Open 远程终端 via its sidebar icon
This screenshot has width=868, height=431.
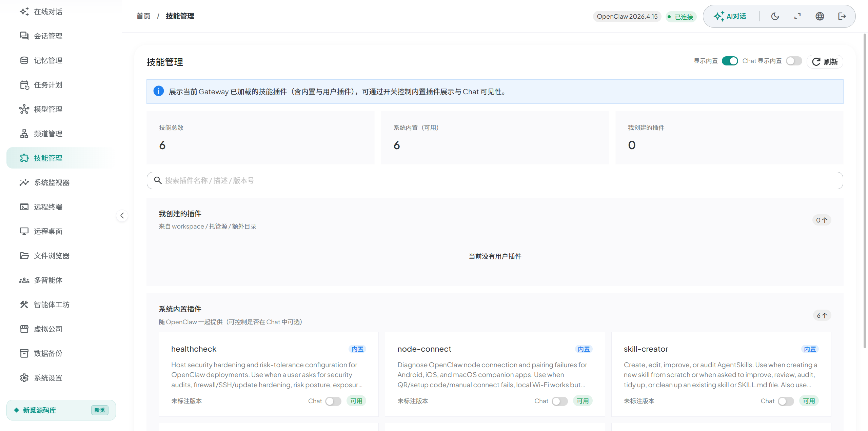[48, 207]
